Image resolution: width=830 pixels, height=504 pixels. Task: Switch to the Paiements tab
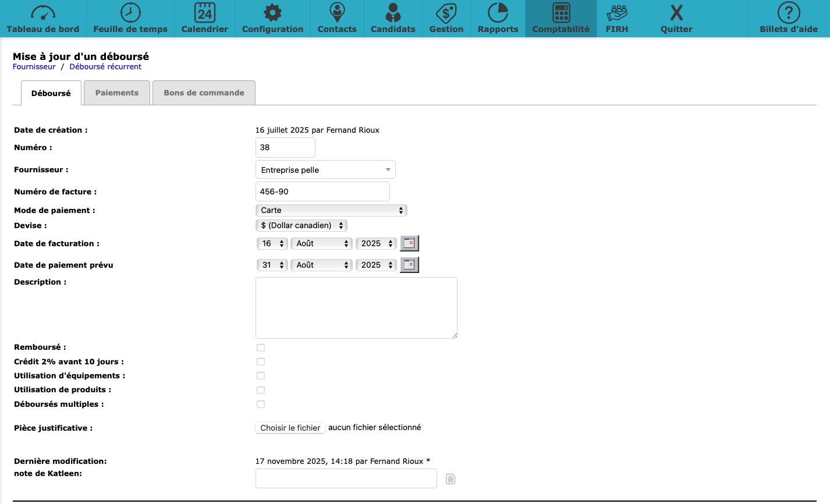point(117,93)
